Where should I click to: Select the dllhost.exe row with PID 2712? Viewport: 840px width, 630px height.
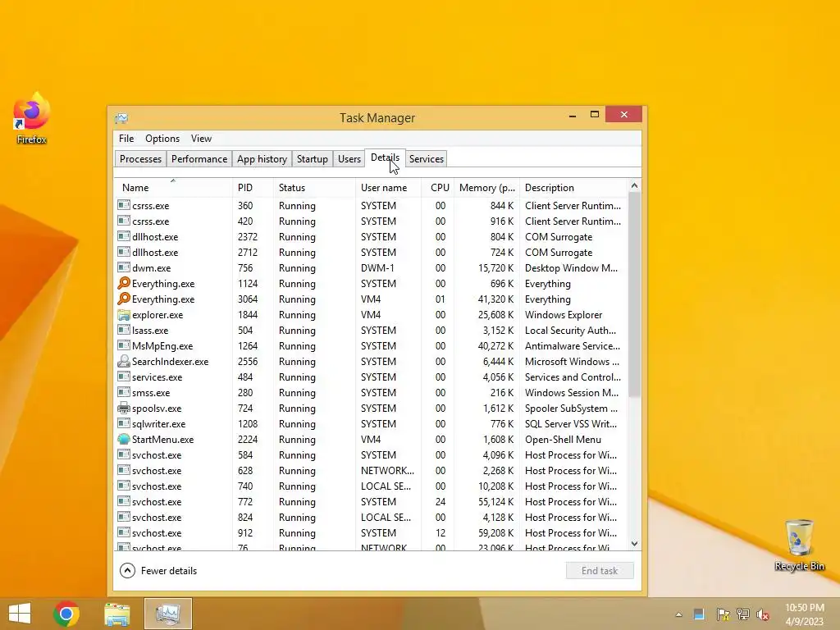coord(371,253)
